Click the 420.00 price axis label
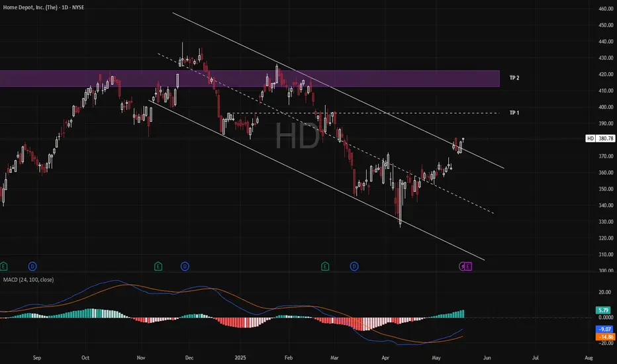The image size is (617, 364). pos(606,74)
